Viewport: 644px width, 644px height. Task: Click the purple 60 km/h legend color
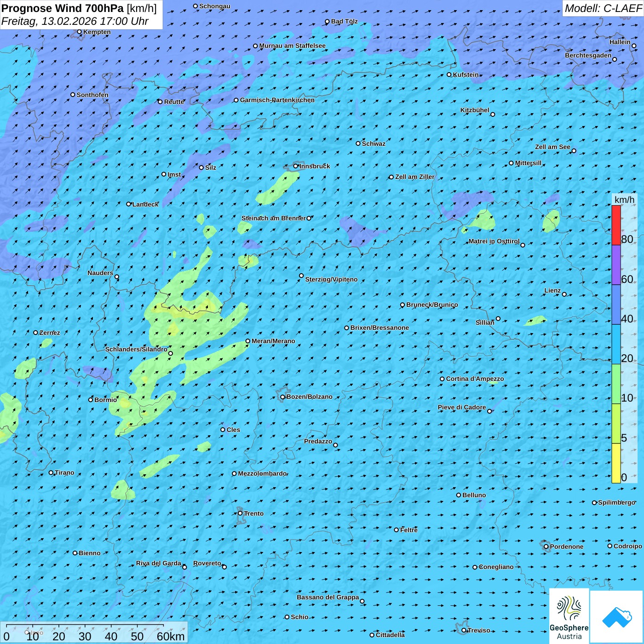[616, 265]
